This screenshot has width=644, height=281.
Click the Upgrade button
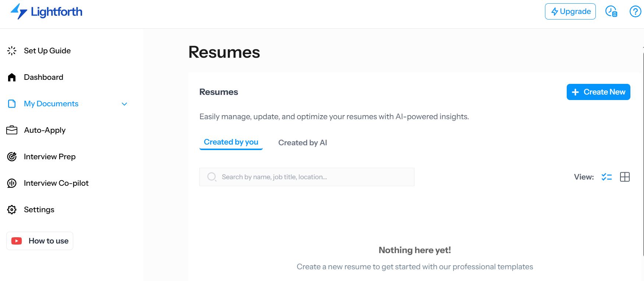(x=570, y=11)
